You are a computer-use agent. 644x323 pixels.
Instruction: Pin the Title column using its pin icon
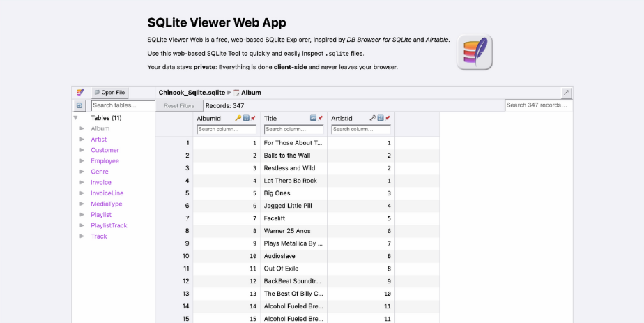321,118
